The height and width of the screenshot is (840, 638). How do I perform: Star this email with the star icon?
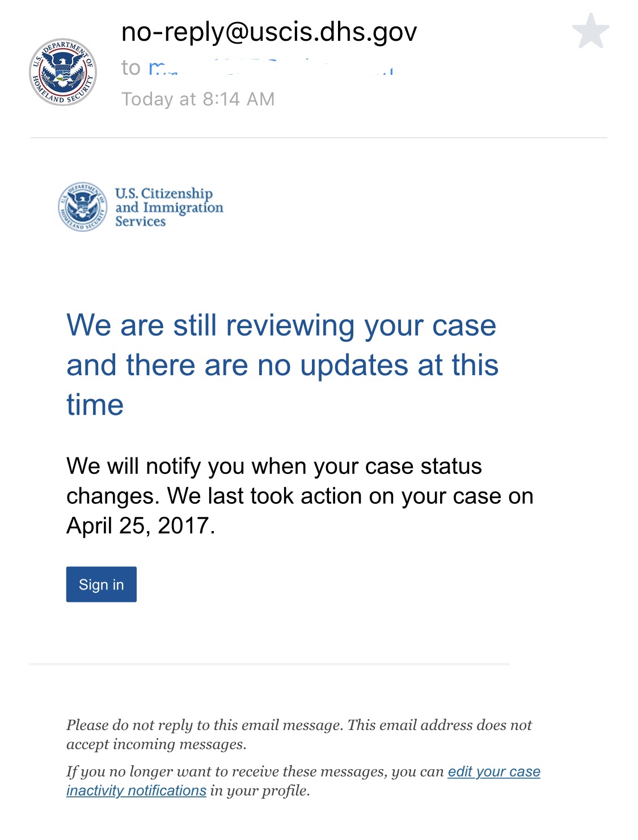tap(591, 31)
